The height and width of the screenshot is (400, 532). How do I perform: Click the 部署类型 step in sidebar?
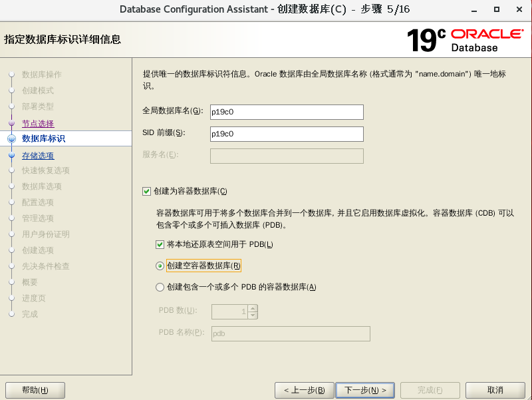point(38,106)
